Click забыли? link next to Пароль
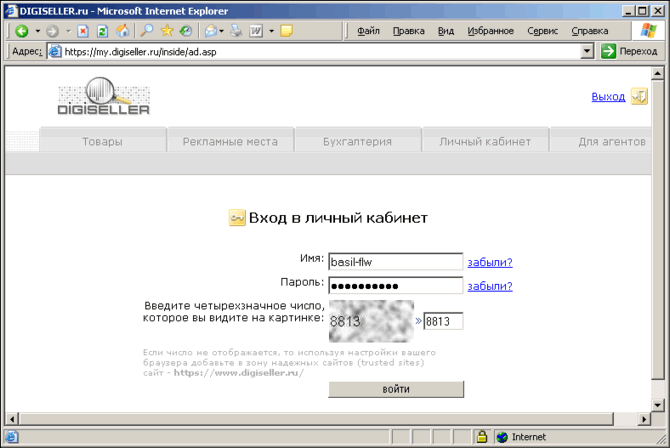670x448 pixels. [490, 286]
